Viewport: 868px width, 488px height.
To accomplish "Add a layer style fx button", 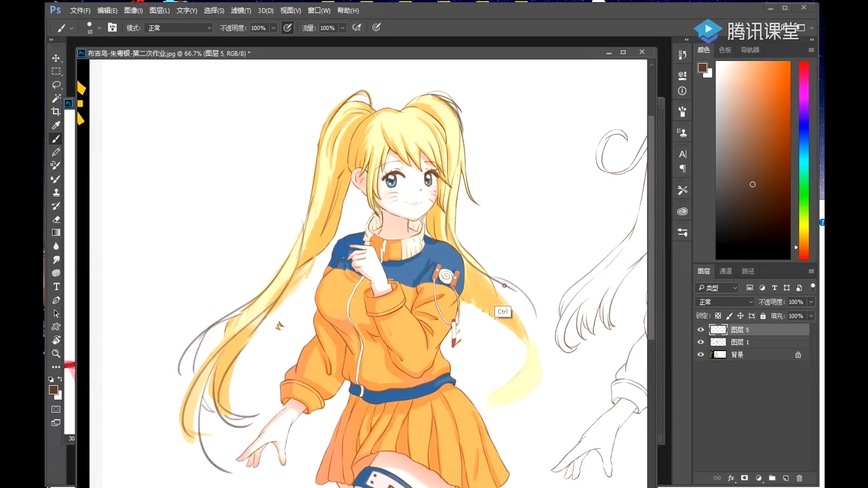I will pyautogui.click(x=731, y=479).
